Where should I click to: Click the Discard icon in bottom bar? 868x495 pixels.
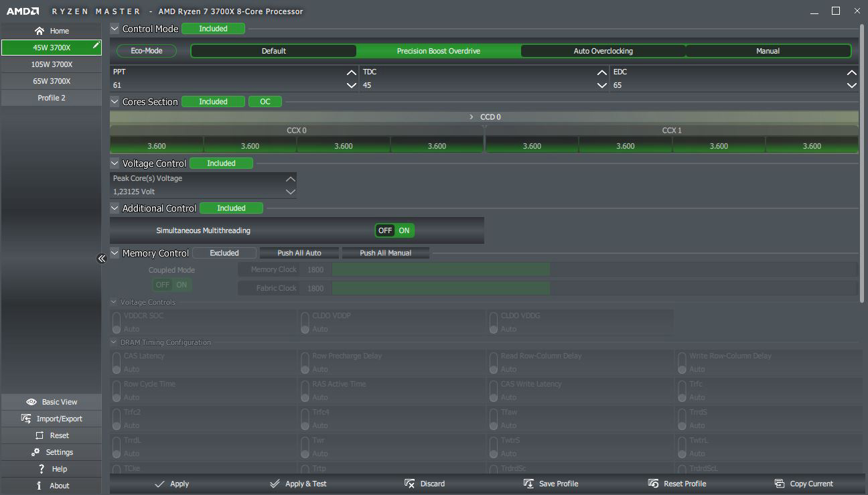point(410,484)
